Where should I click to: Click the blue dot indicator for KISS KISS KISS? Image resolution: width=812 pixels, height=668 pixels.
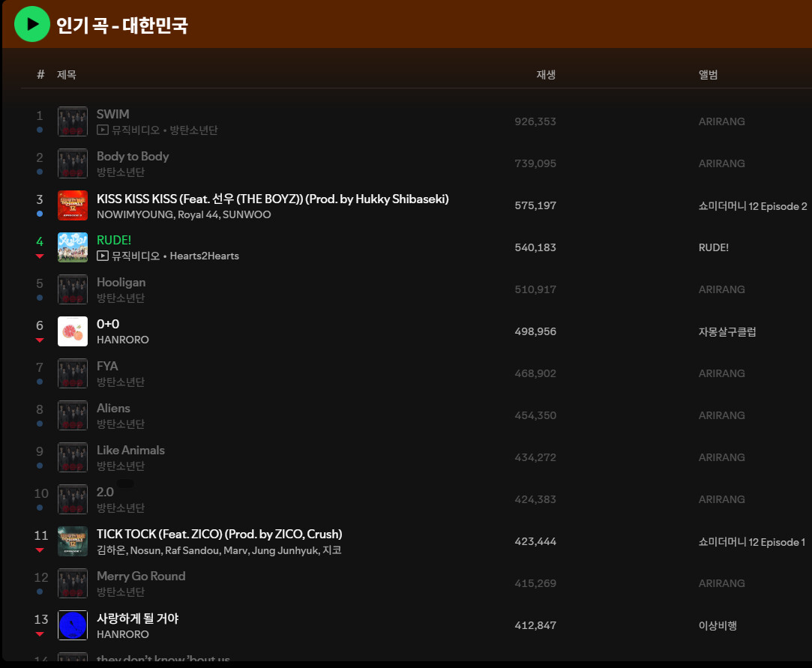[x=40, y=214]
